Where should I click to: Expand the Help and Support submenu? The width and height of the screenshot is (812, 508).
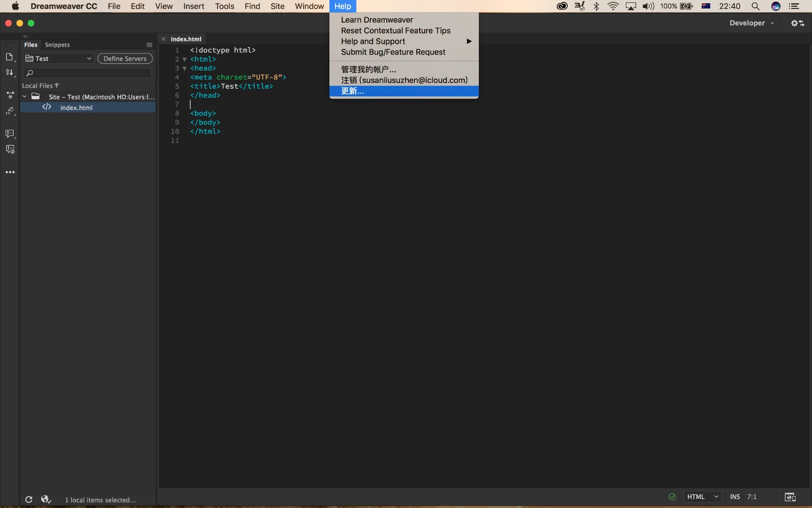pos(404,41)
